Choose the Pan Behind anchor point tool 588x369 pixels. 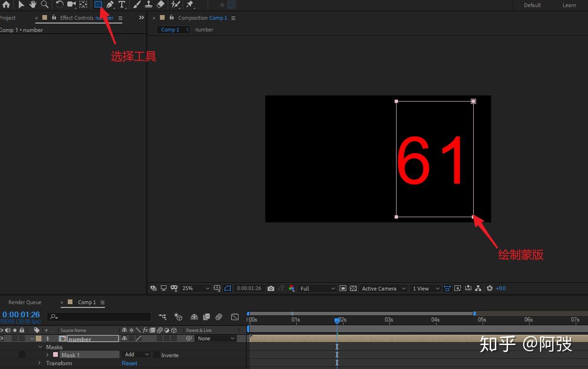(83, 5)
